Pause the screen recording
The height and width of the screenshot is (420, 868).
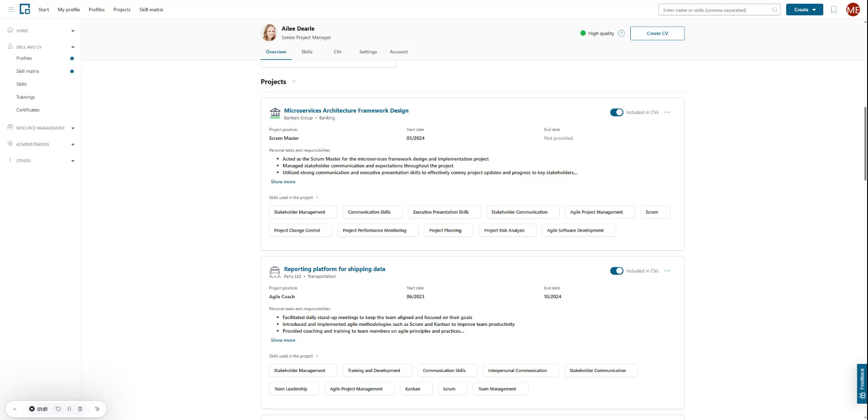(69, 409)
